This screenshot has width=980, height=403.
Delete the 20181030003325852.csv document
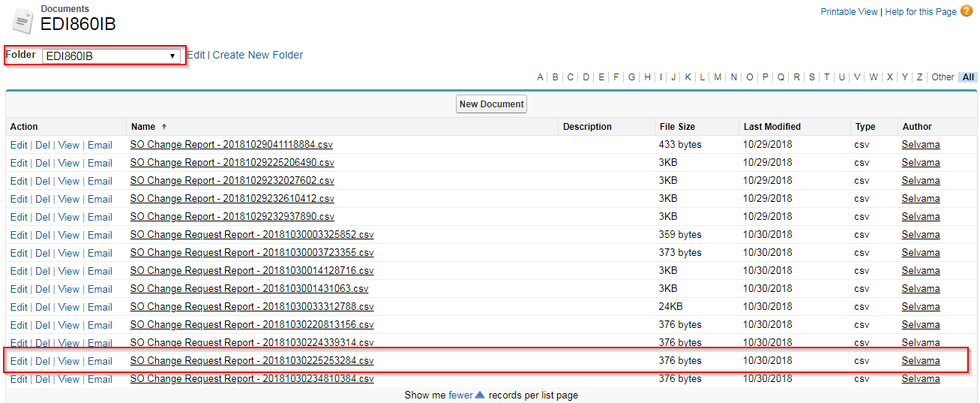[x=43, y=235]
